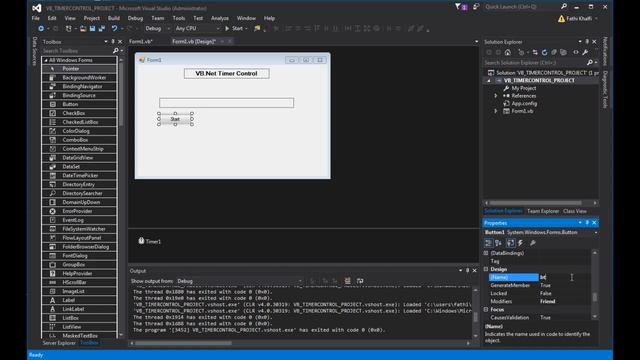Viewport: 640px width, 360px height.
Task: Open the Any CPU platform dropdown
Action: [x=198, y=29]
